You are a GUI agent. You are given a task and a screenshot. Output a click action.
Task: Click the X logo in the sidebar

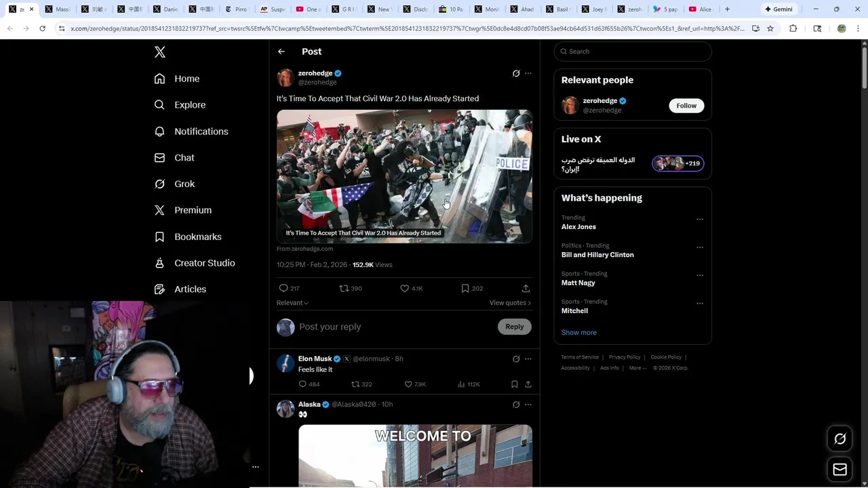159,52
